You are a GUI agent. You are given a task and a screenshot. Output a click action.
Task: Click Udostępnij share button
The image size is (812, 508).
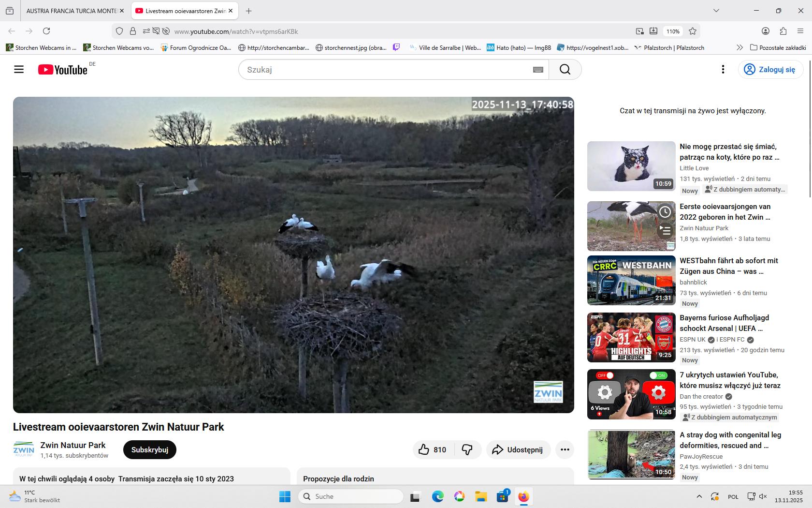(518, 449)
